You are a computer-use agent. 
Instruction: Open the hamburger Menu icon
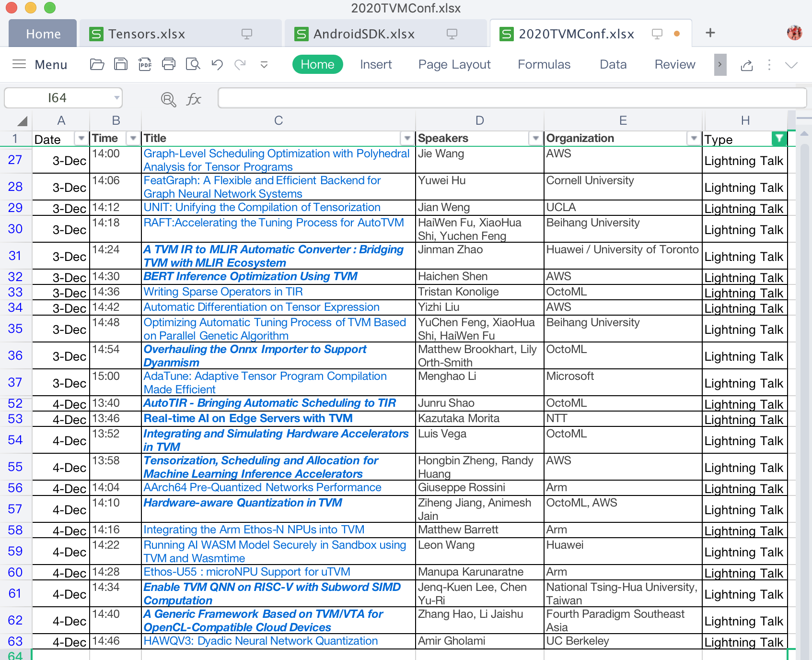[x=19, y=64]
